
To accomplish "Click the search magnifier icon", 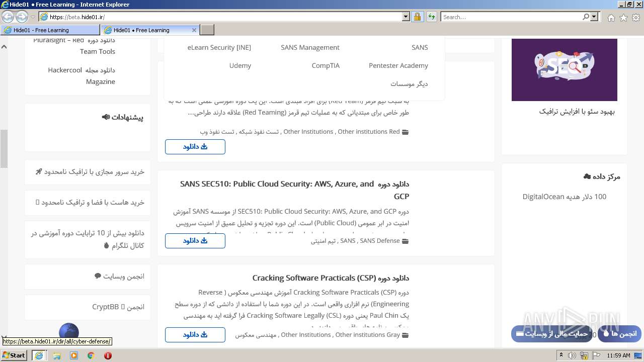I will (x=586, y=17).
